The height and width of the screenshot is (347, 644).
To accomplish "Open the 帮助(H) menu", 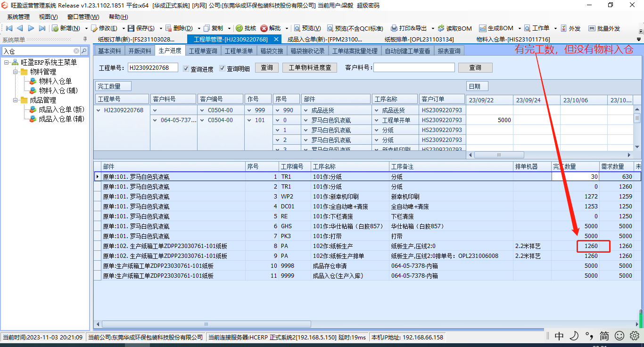I will click(118, 17).
